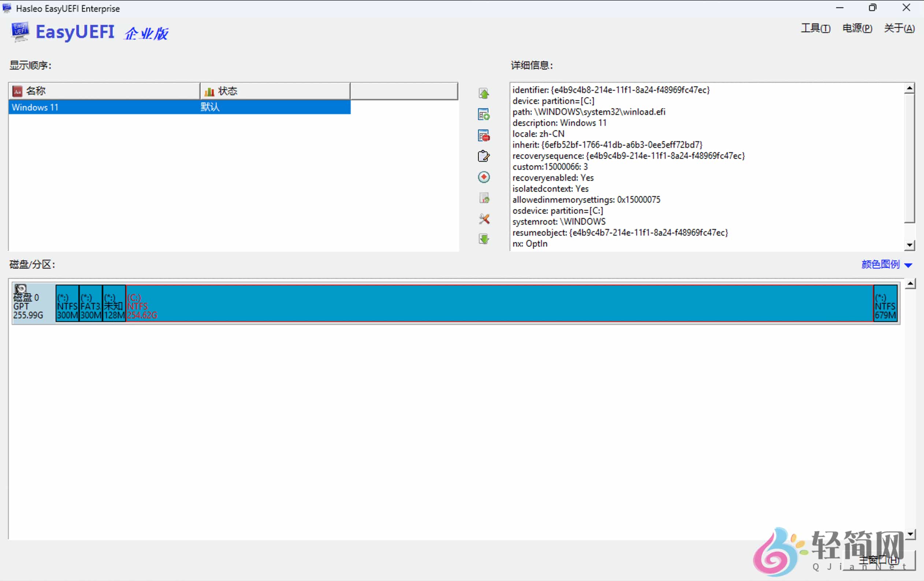Click the 磁盘 0 GPT 255.99G label
Viewport: 924px width, 581px height.
pos(28,306)
